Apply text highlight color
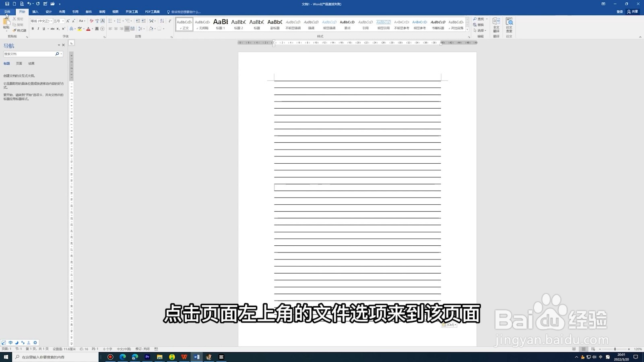Viewport: 644px width, 362px height. tap(79, 29)
